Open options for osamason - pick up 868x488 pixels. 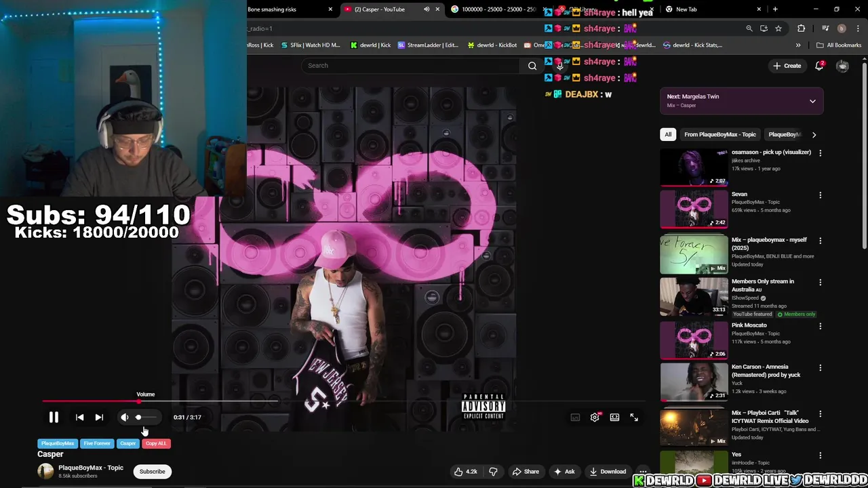click(x=820, y=153)
